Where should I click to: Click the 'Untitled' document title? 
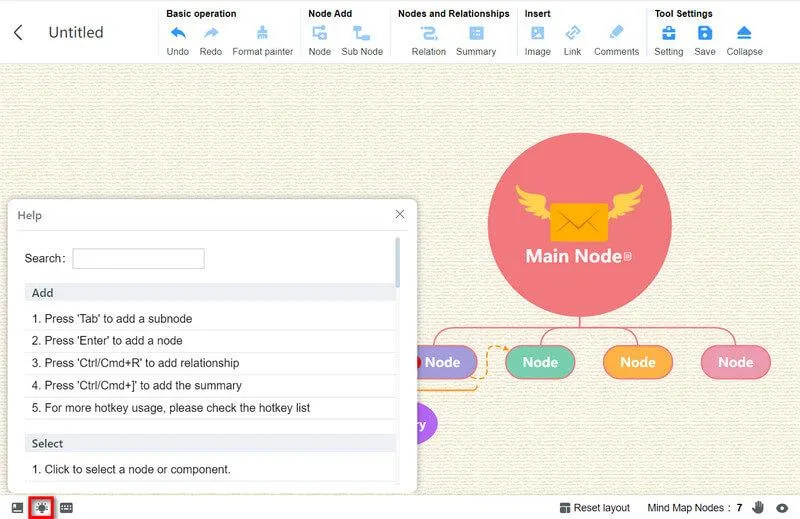coord(76,33)
